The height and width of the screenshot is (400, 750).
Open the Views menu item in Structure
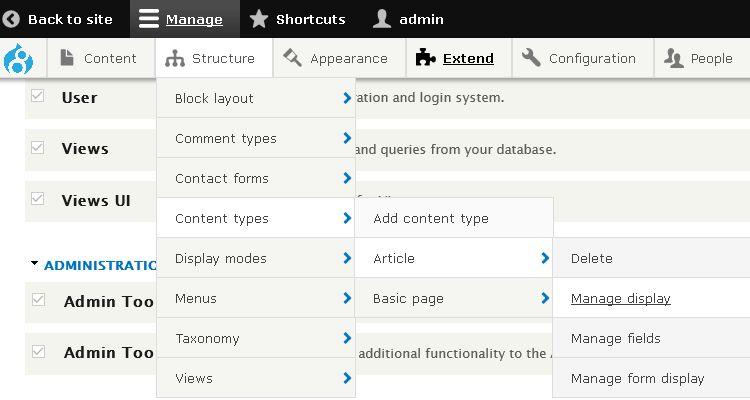click(x=256, y=378)
